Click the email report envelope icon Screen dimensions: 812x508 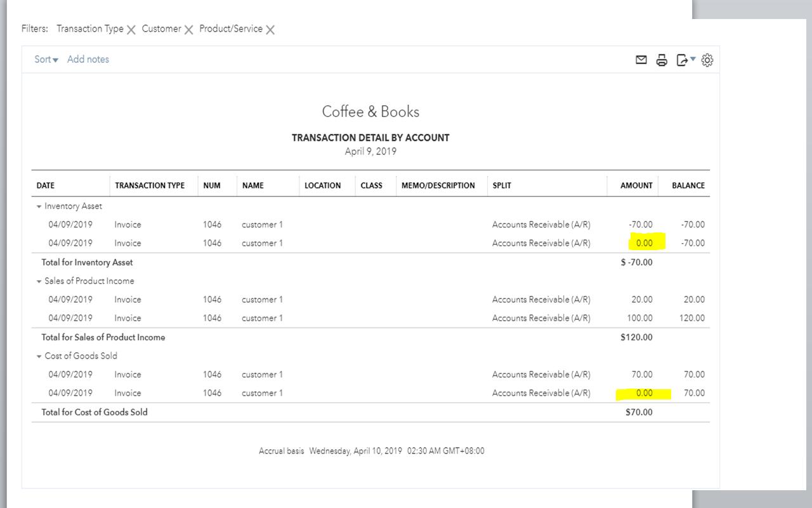[641, 60]
